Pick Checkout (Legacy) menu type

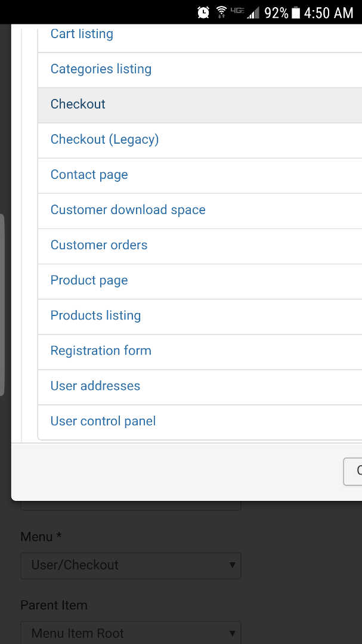point(104,140)
